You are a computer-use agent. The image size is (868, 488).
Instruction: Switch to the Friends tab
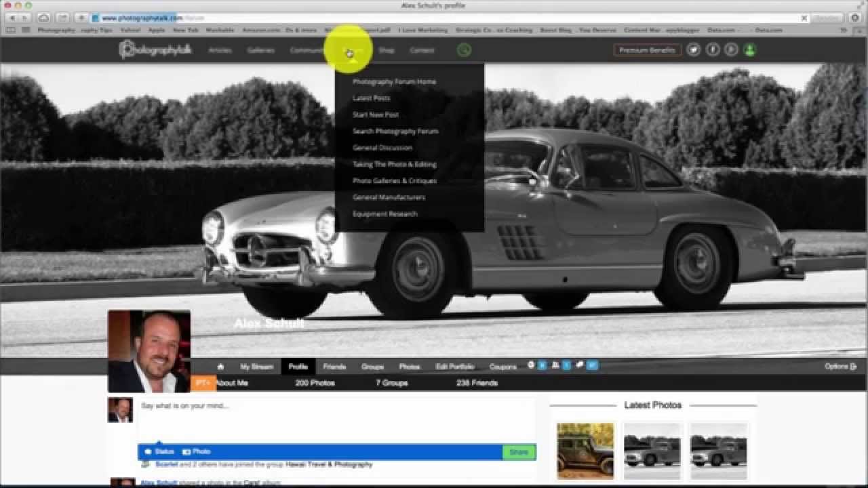pos(334,367)
